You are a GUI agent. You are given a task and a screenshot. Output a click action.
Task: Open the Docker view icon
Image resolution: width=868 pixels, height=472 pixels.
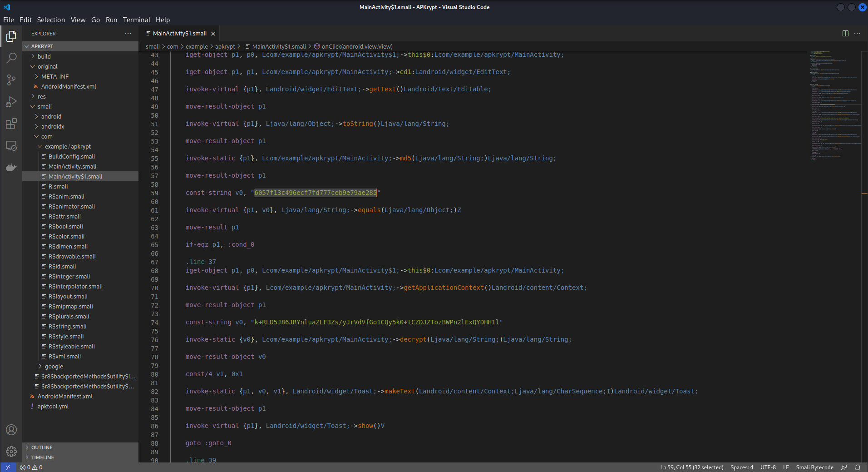tap(11, 167)
